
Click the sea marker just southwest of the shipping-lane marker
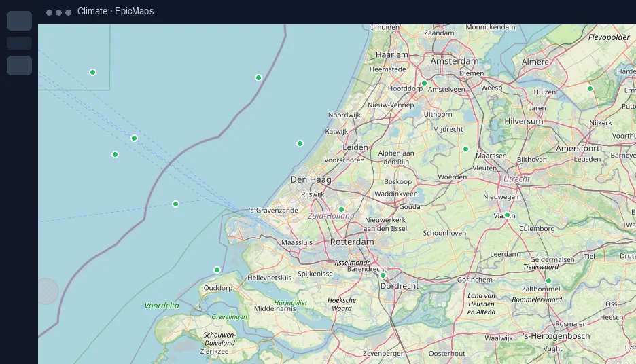click(x=116, y=154)
